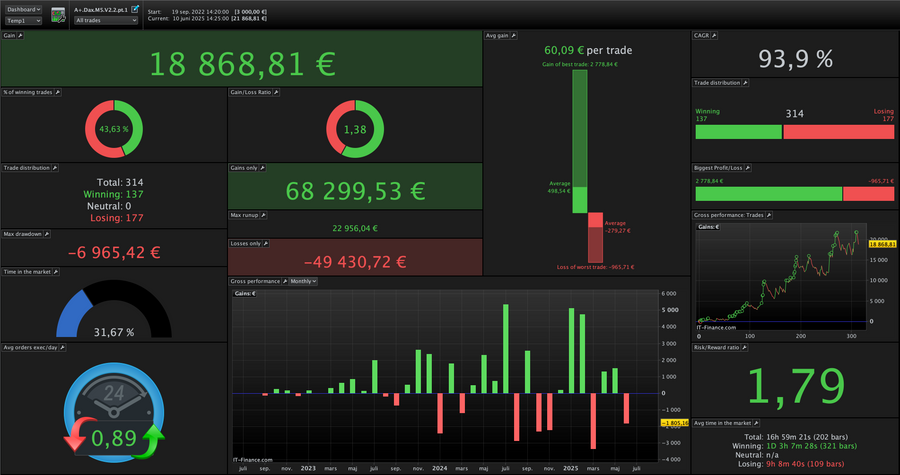Open wrench beside Gross performance Monthly chart title
The image size is (900, 475).
tap(285, 282)
